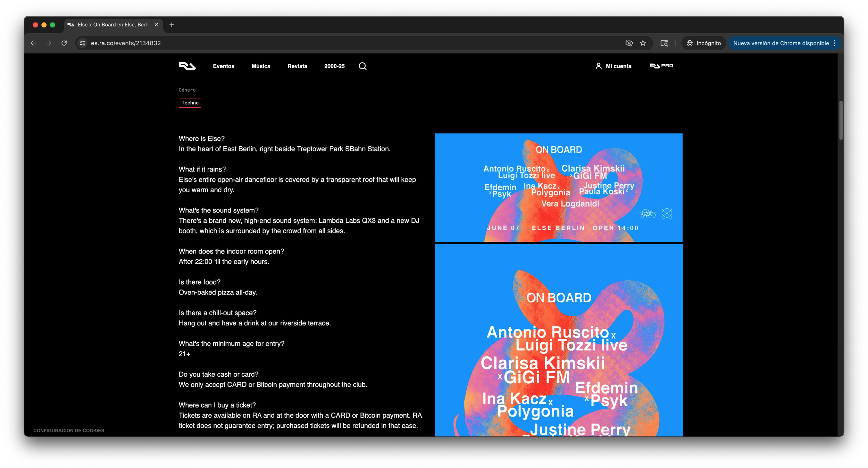868x468 pixels.
Task: Go back to previous page
Action: pos(33,43)
